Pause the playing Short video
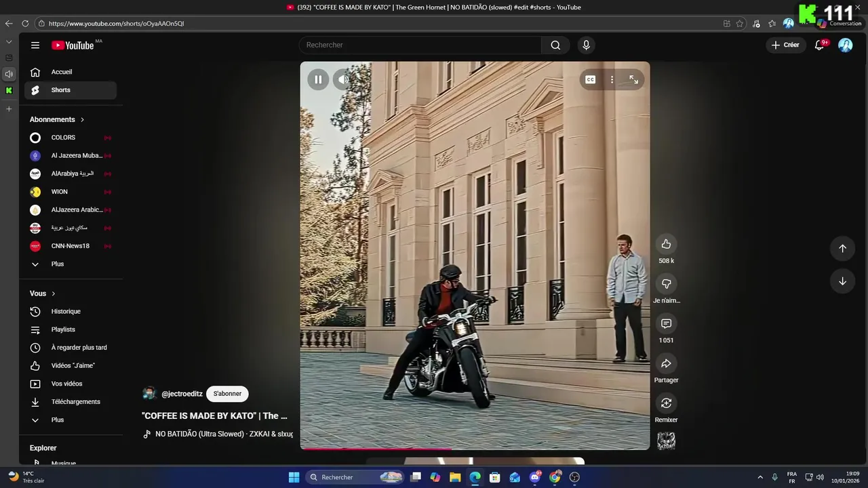 (318, 79)
